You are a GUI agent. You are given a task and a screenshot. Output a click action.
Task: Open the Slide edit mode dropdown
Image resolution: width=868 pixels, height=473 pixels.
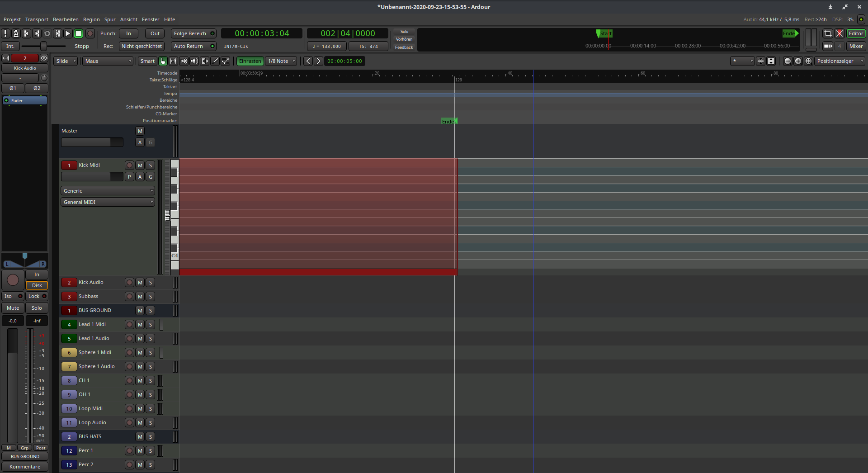point(66,61)
